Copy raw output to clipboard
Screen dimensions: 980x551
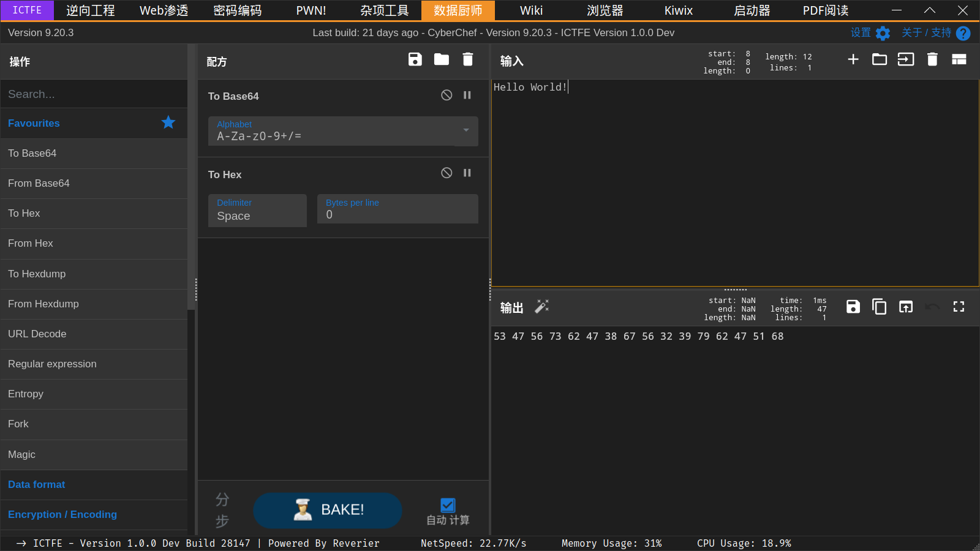click(x=880, y=307)
